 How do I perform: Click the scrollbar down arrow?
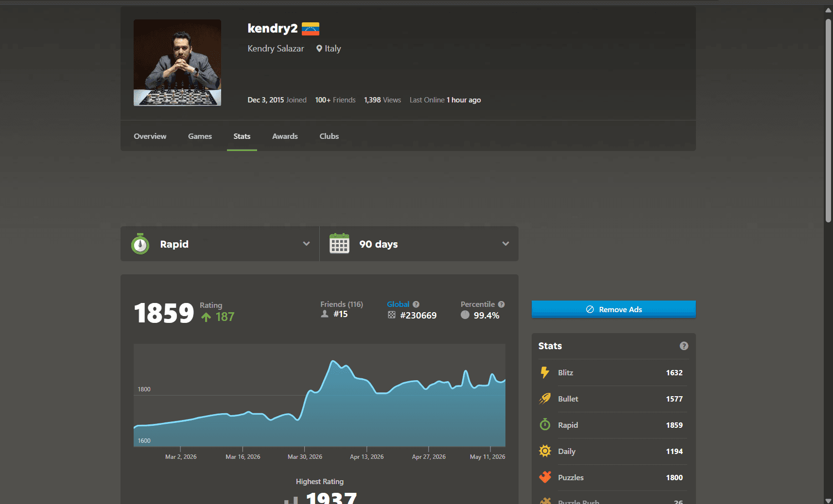(x=828, y=501)
